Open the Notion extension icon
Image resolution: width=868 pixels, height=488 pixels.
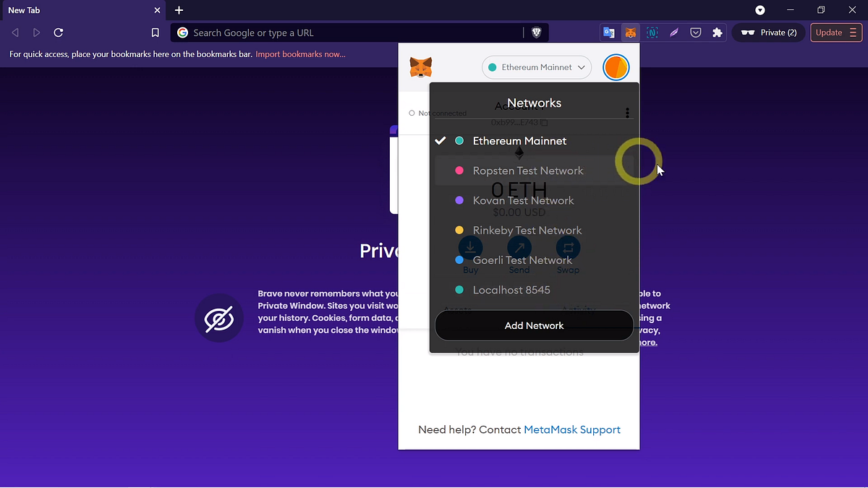click(x=652, y=33)
